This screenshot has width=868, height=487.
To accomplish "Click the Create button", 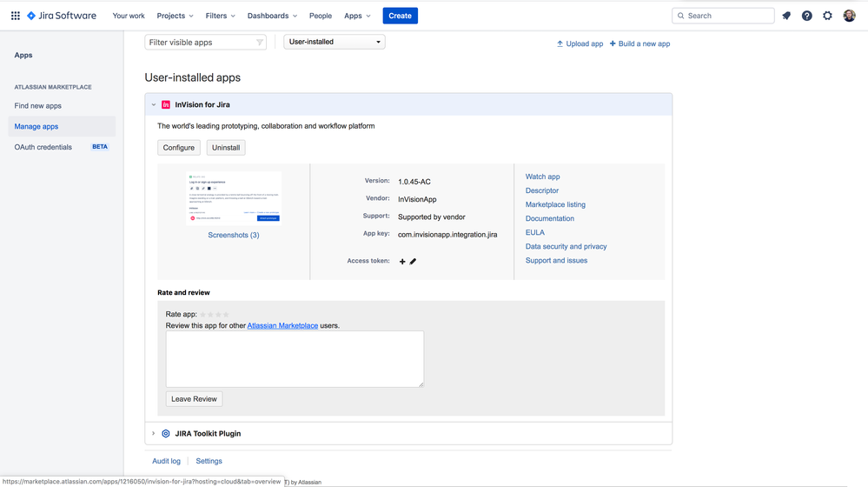I will click(x=401, y=16).
